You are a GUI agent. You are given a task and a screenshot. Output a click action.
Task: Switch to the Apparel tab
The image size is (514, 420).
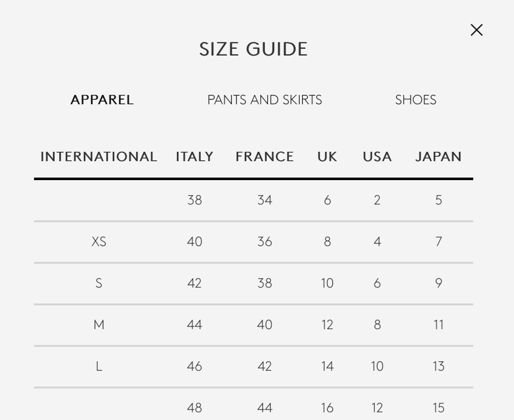click(x=102, y=100)
